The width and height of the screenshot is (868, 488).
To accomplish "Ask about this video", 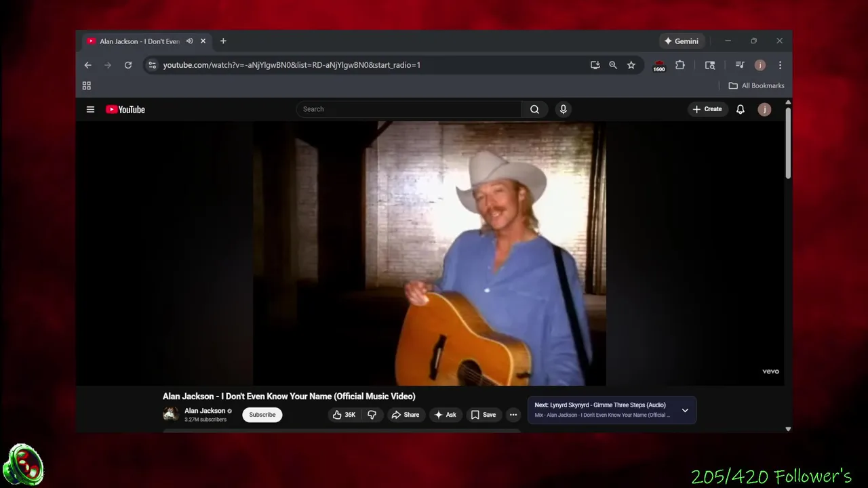I will [x=446, y=415].
